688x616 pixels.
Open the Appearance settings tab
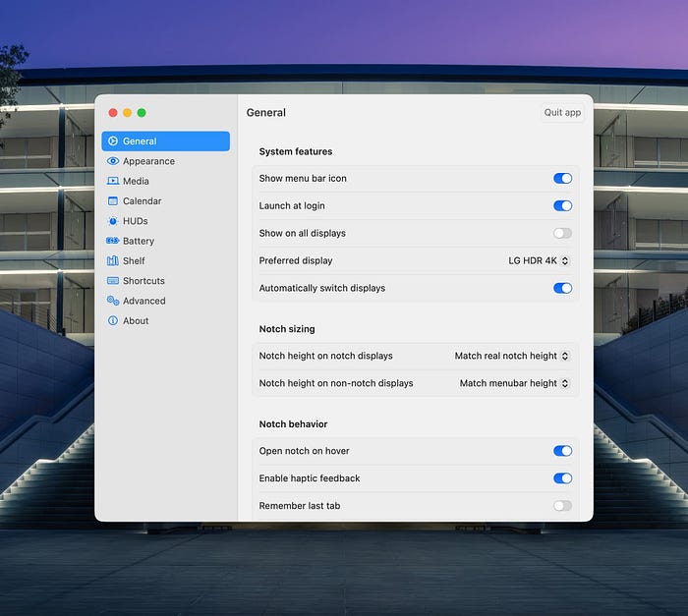pyautogui.click(x=165, y=161)
